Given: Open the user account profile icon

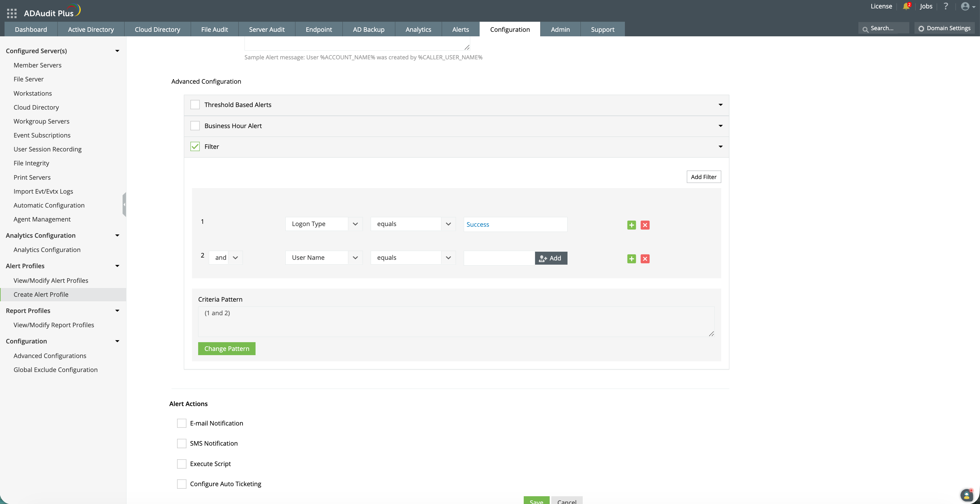Looking at the screenshot, I should coord(965,6).
